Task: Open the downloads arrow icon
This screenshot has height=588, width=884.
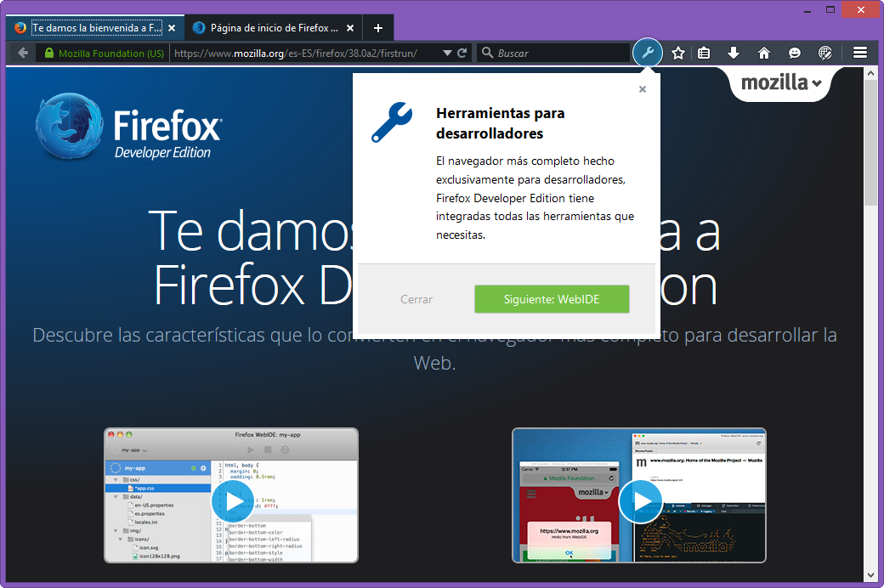Action: tap(733, 53)
